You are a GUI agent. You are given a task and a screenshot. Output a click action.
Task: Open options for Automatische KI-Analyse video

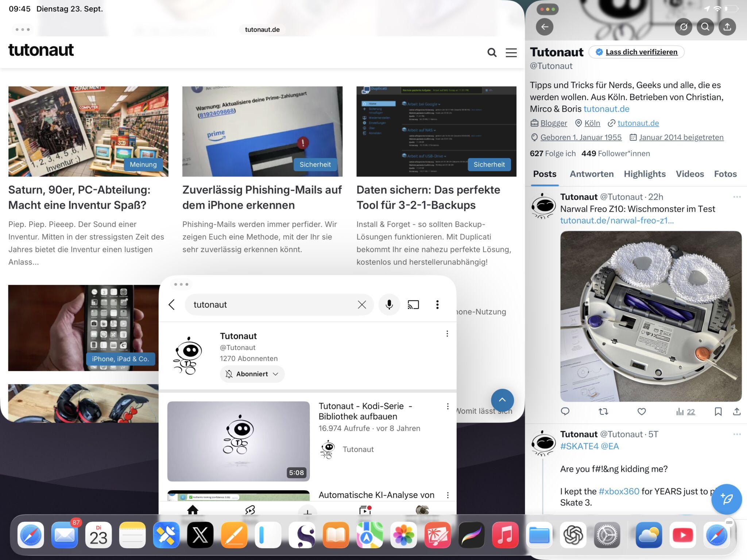[x=448, y=495]
